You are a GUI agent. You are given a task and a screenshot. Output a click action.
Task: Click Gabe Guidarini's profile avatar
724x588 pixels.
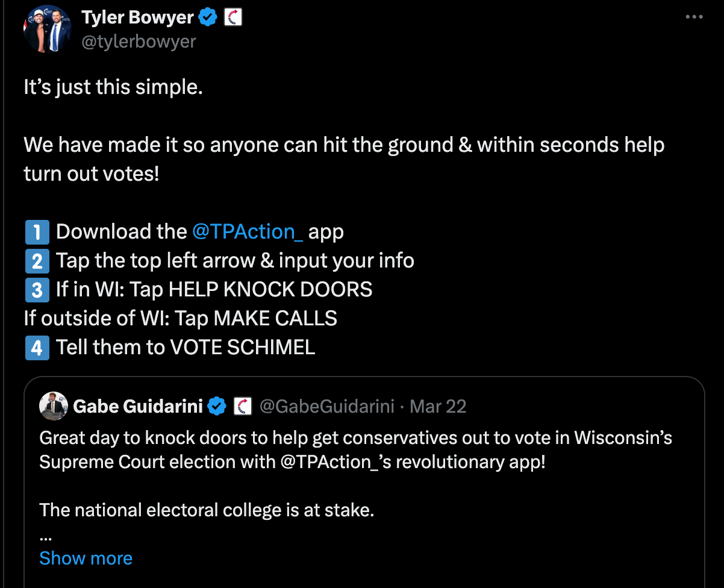pyautogui.click(x=53, y=406)
